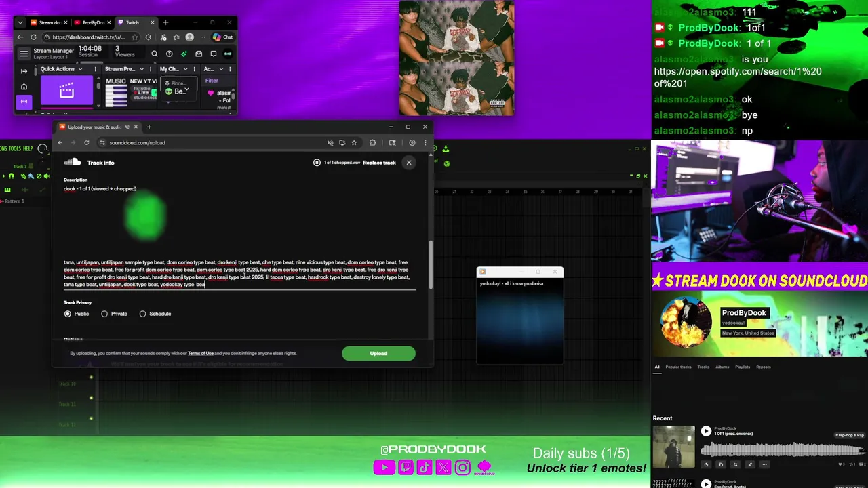Screen dimensions: 868x488
Task: Select the Public privacy radio button
Action: [x=68, y=314]
